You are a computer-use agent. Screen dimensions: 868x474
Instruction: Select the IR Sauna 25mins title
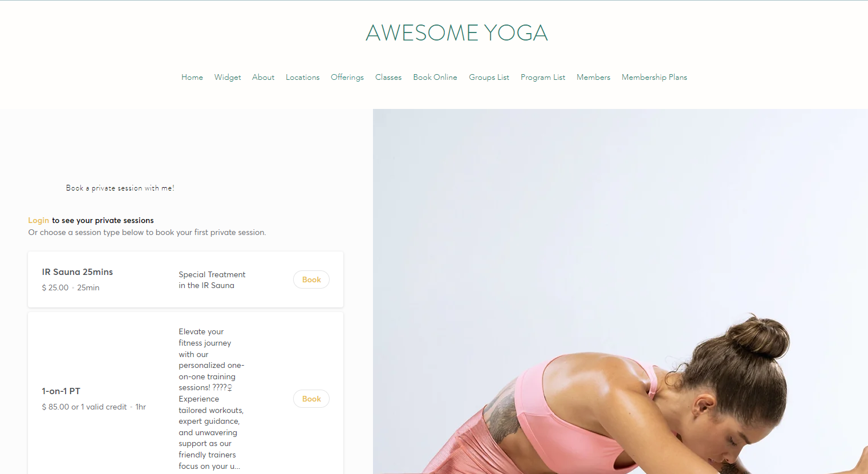coord(78,272)
